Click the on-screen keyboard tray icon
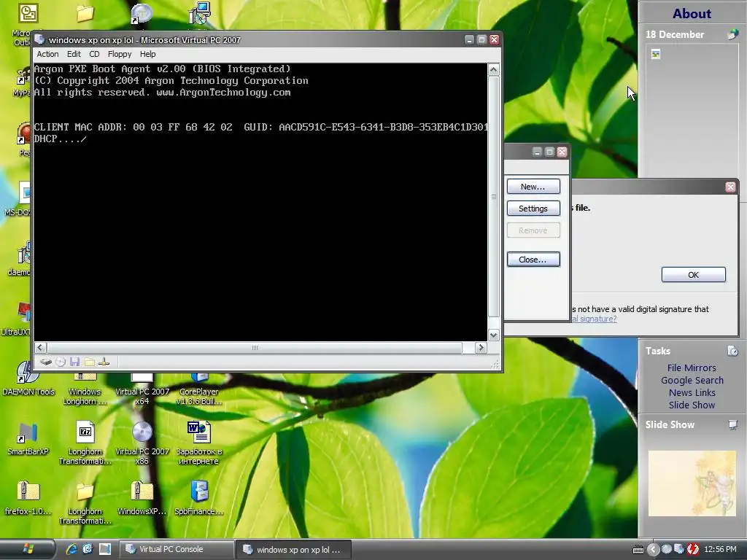The width and height of the screenshot is (747, 560). (x=638, y=550)
